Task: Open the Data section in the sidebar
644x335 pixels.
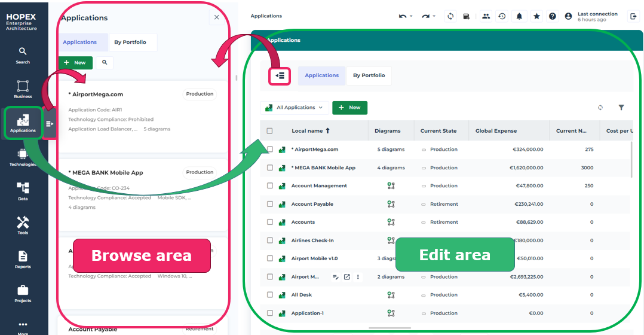Action: coord(23,191)
